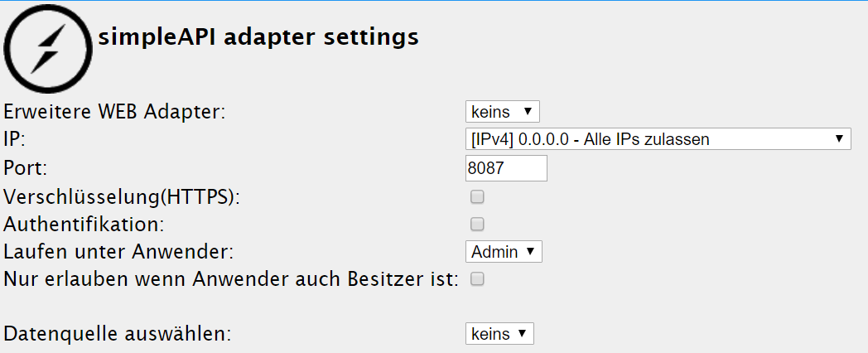
Task: Focus the Port field showing 8087
Action: tap(506, 167)
